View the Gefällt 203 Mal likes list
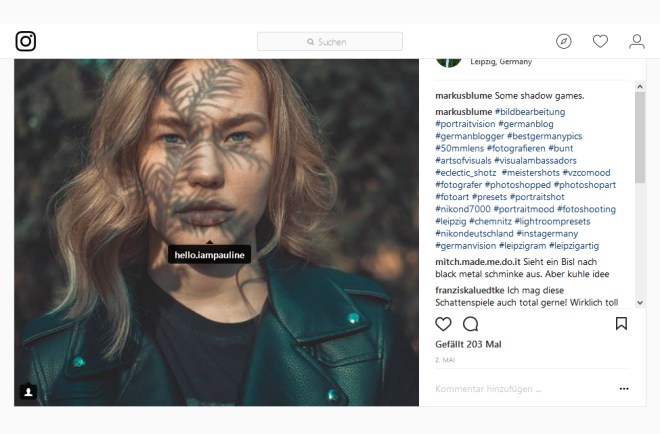 [468, 344]
